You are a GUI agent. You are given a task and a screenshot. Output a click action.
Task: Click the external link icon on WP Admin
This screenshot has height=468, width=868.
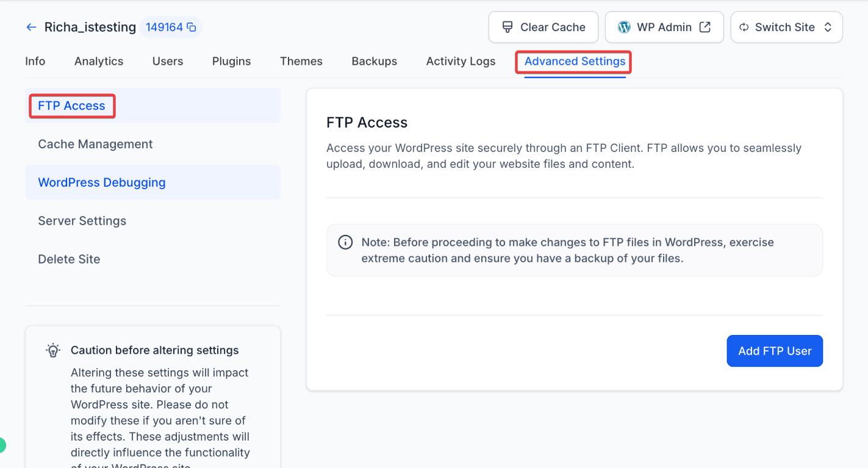pos(705,27)
